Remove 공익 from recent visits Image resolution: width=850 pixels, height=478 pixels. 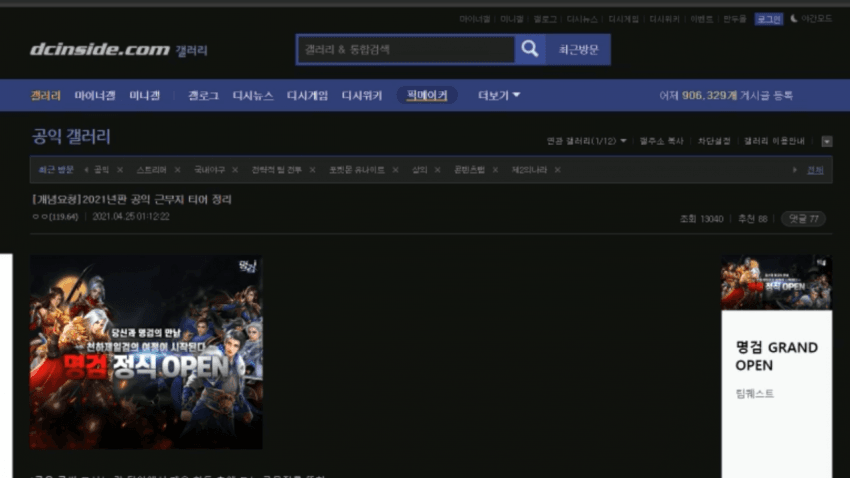[x=120, y=170]
